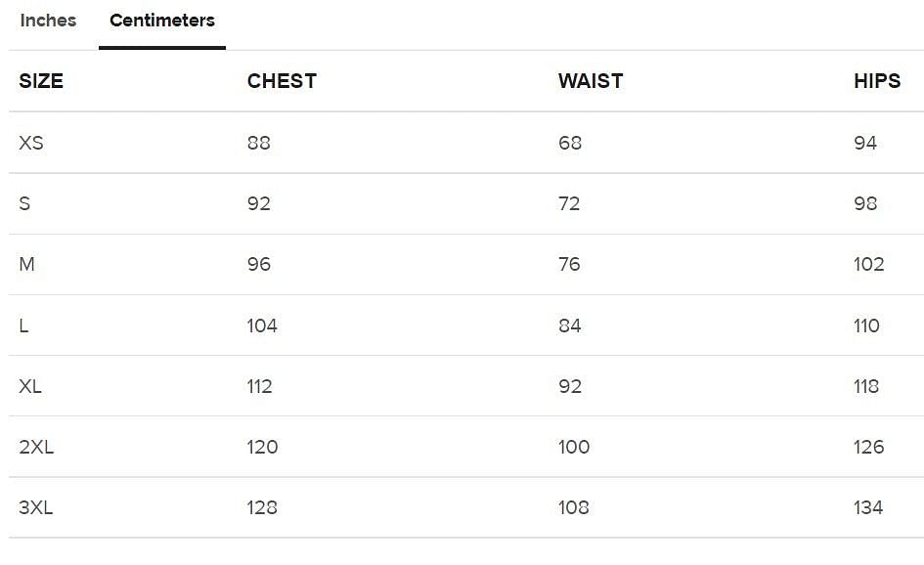Click the WAIST column header

pyautogui.click(x=591, y=81)
